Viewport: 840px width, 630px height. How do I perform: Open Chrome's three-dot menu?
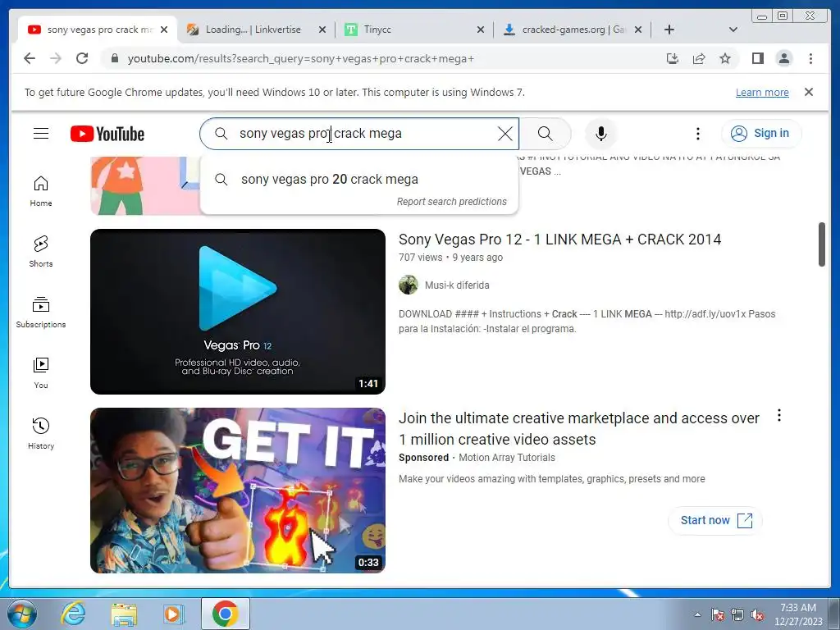click(x=810, y=58)
